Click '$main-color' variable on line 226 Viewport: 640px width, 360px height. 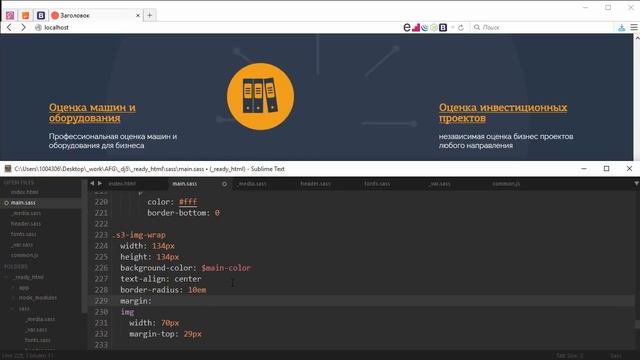(226, 268)
